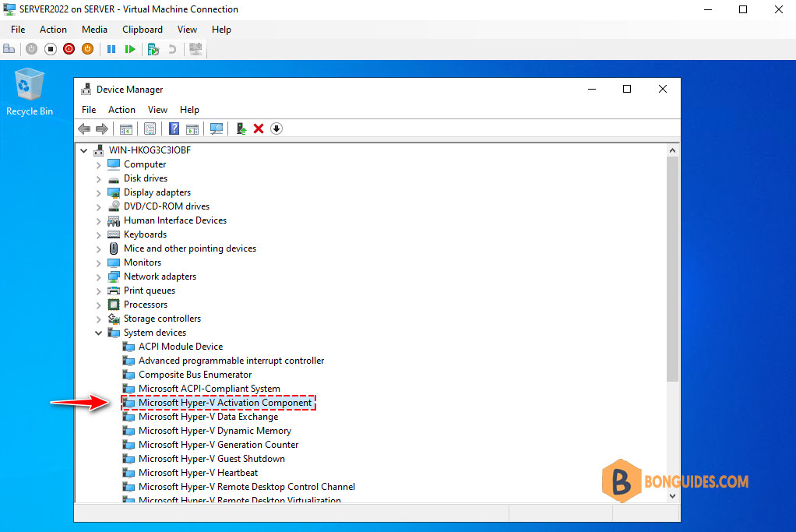Open Properties via the Device Manager toolbar icon
Image resolution: width=796 pixels, height=532 pixels.
(x=150, y=129)
